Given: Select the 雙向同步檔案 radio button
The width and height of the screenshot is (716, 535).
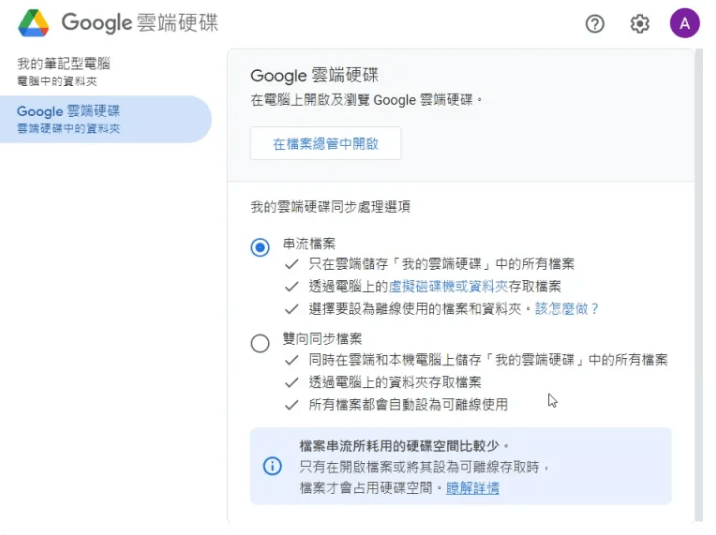Looking at the screenshot, I should [x=260, y=343].
